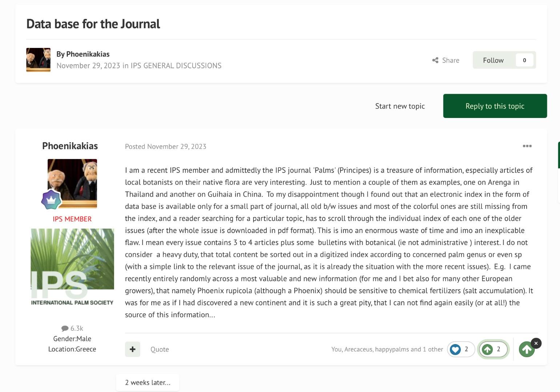
Task: Click the green Upvote reaction badge
Action: [x=487, y=349]
